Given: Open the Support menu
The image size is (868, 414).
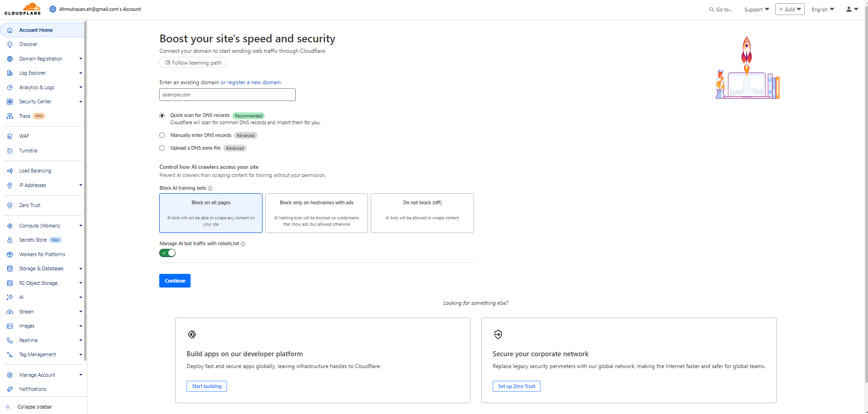Looking at the screenshot, I should pyautogui.click(x=757, y=10).
